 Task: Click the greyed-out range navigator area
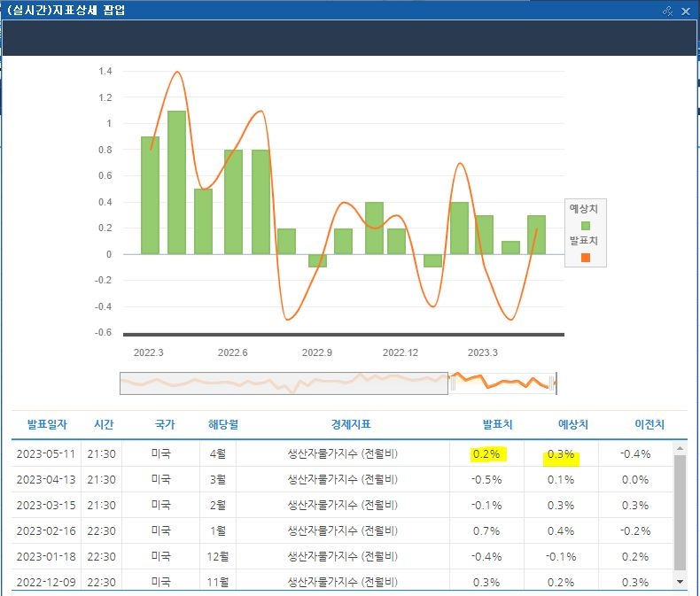coord(284,383)
